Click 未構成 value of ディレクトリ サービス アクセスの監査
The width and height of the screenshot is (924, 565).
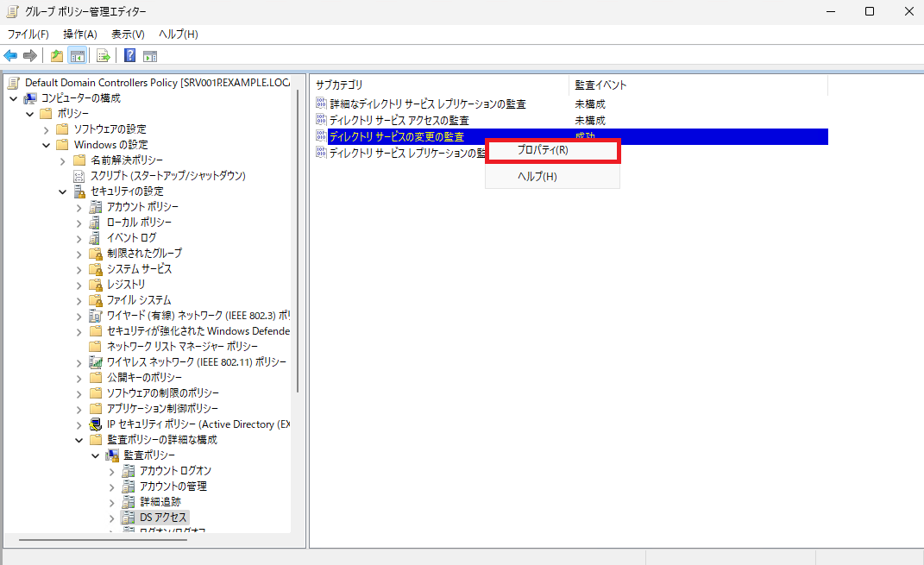590,120
